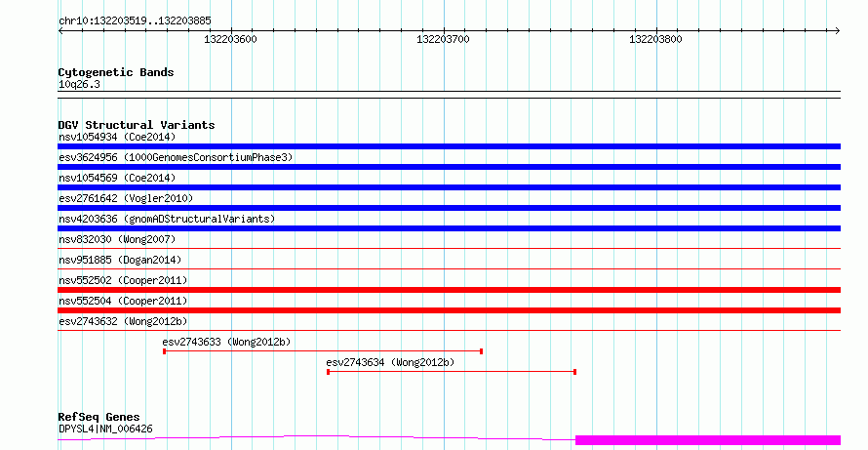Image resolution: width=868 pixels, height=450 pixels.
Task: Click the blue bar under nsv1054569
Action: pyautogui.click(x=449, y=187)
